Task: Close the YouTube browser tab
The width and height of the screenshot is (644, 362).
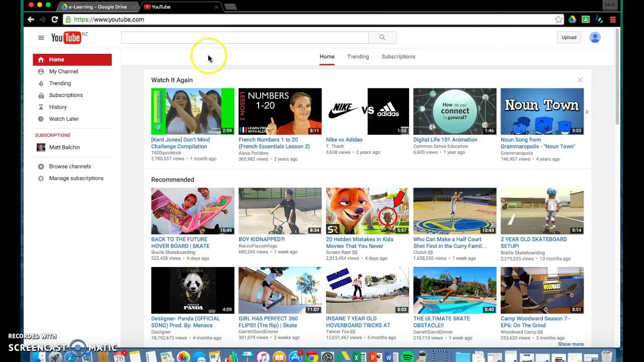Action: point(216,7)
